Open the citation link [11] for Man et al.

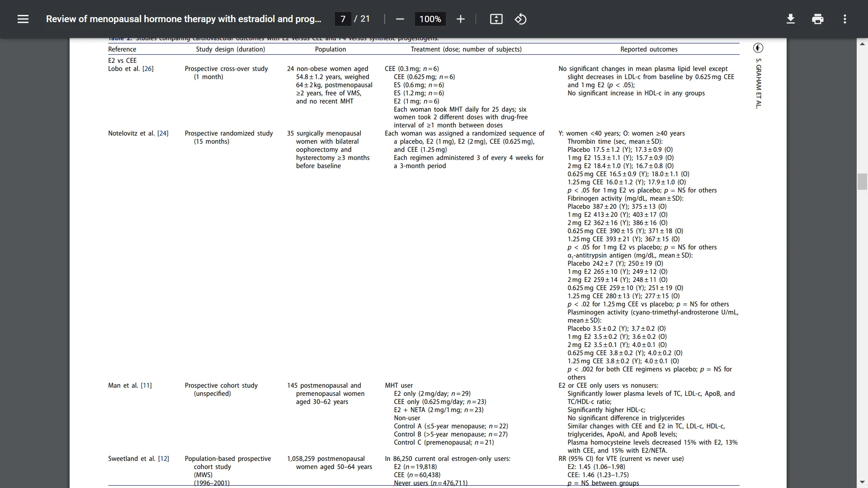pos(146,385)
